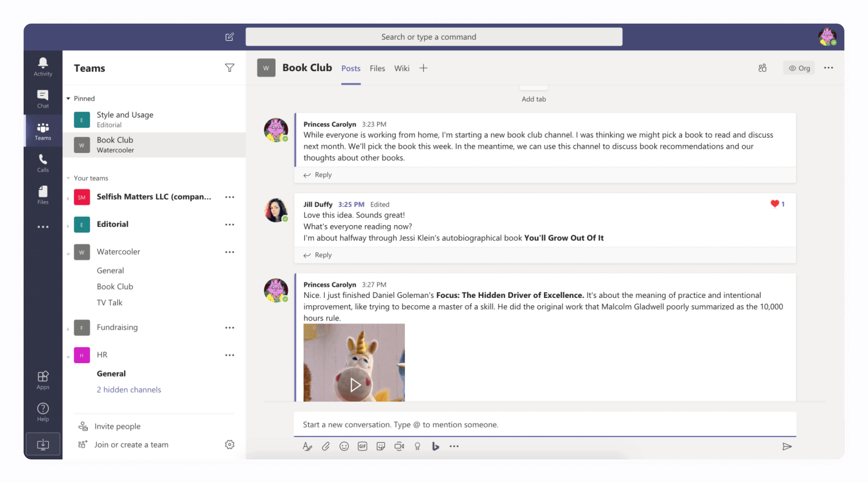Viewport: 868px width, 483px height.
Task: Open the emoji picker
Action: (x=344, y=446)
